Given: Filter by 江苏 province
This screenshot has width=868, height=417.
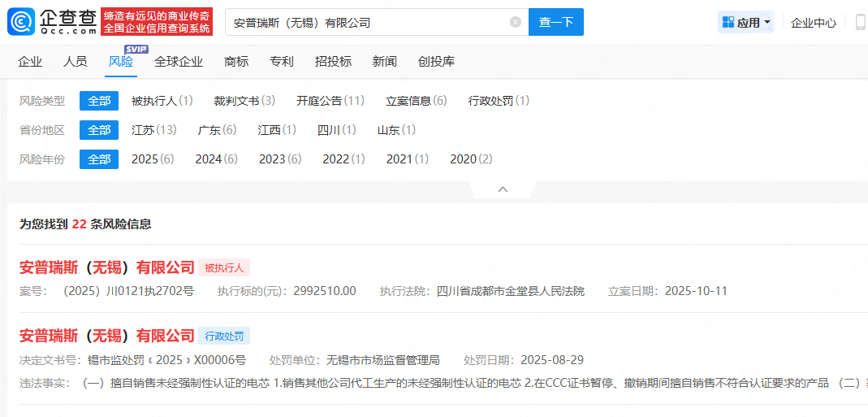Looking at the screenshot, I should (x=153, y=130).
